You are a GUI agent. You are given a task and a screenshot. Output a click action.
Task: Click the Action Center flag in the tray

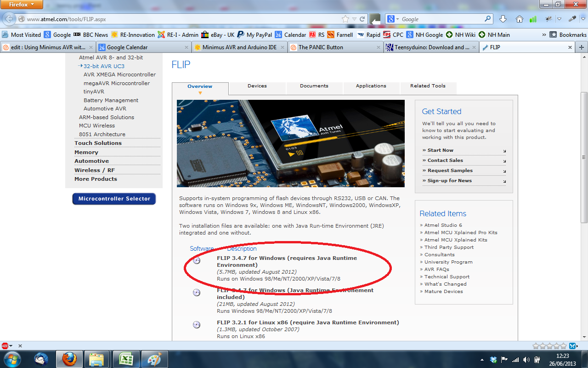(504, 360)
